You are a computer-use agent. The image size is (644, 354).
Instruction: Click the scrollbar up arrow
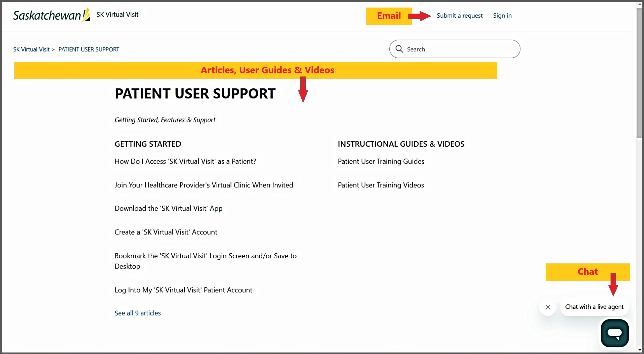[640, 4]
